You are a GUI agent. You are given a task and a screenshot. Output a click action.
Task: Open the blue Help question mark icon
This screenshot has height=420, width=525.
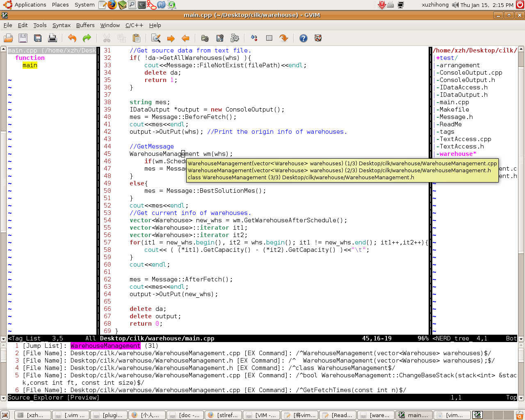point(304,38)
